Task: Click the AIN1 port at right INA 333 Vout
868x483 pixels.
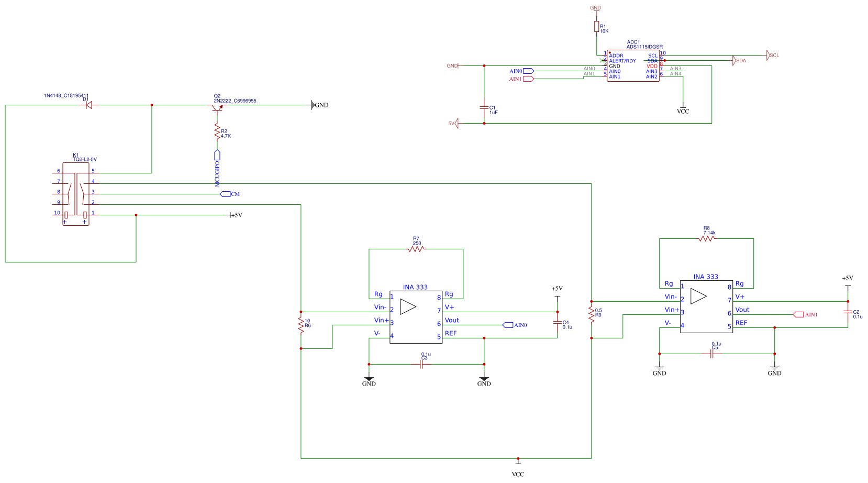Action: tap(798, 314)
